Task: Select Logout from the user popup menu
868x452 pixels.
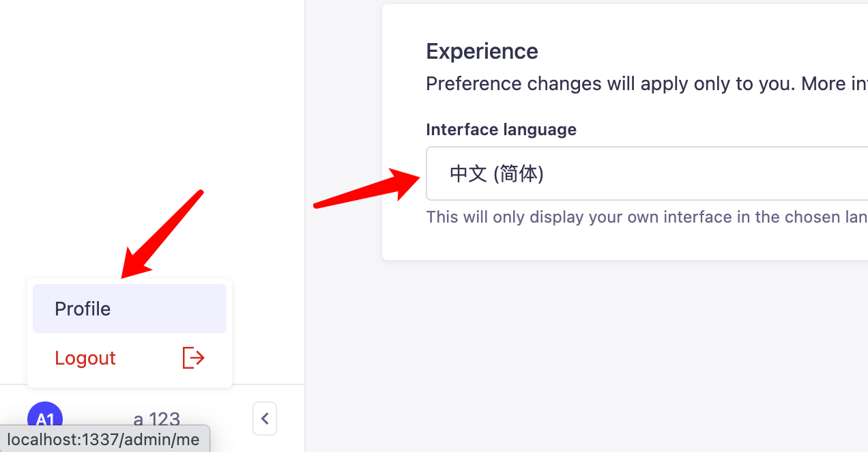Action: click(130, 358)
